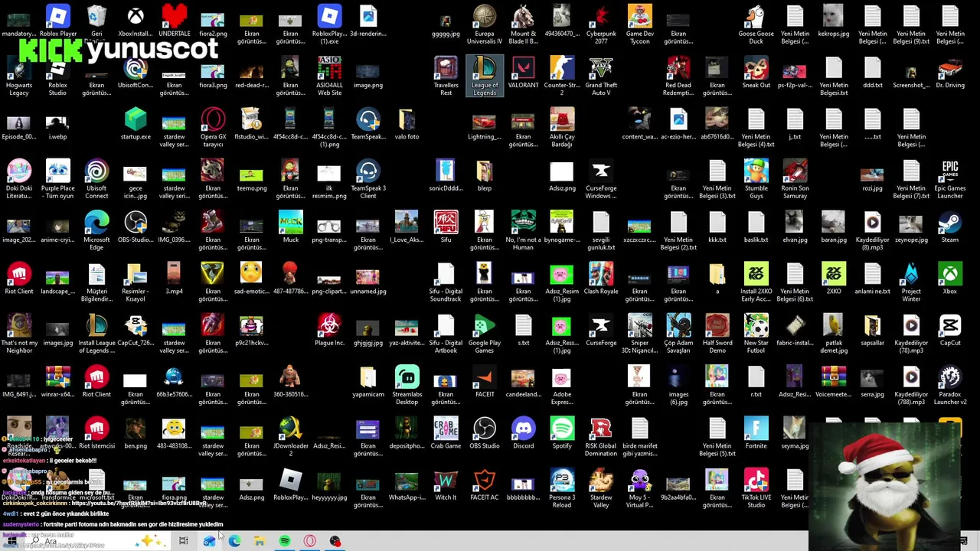Select the Akıllı Çay Bardağı shortcut
This screenshot has width=980, height=551.
pos(562,128)
